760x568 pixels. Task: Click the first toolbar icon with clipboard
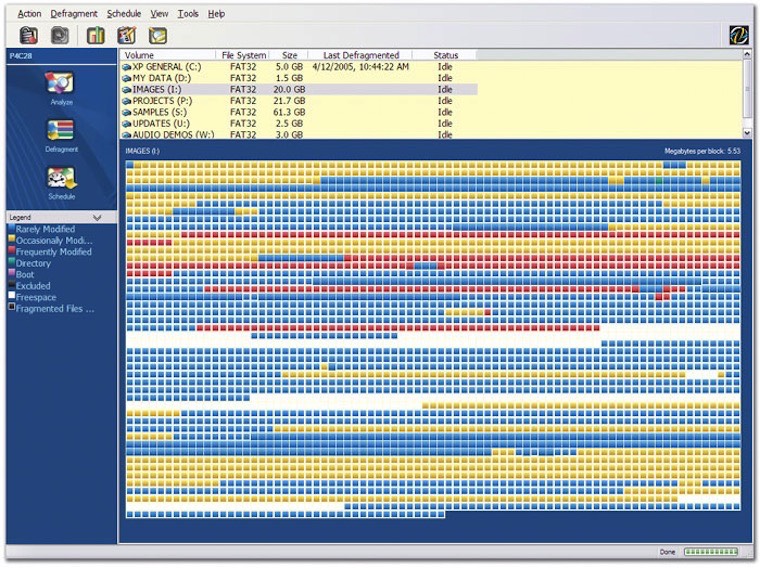tap(29, 35)
